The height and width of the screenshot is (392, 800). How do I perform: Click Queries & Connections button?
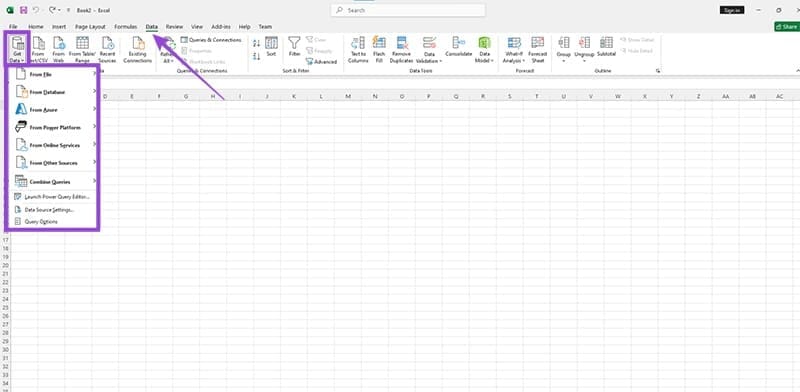click(x=211, y=40)
